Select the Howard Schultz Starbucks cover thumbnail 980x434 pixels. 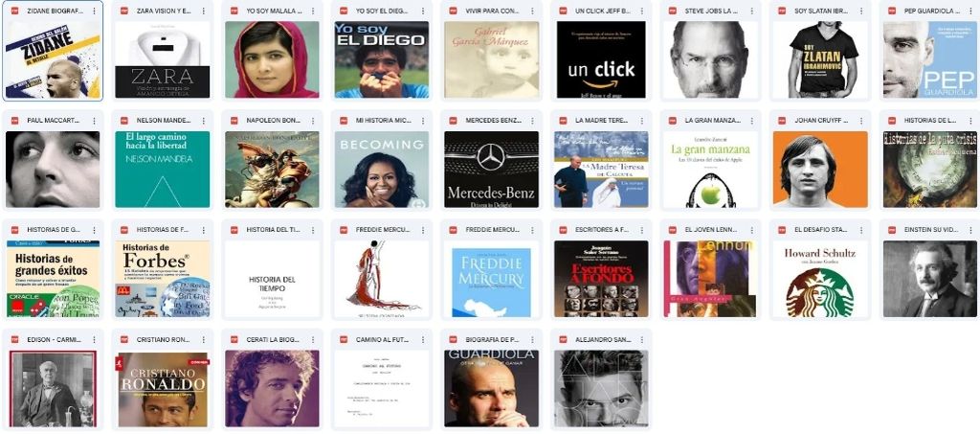tap(820, 279)
